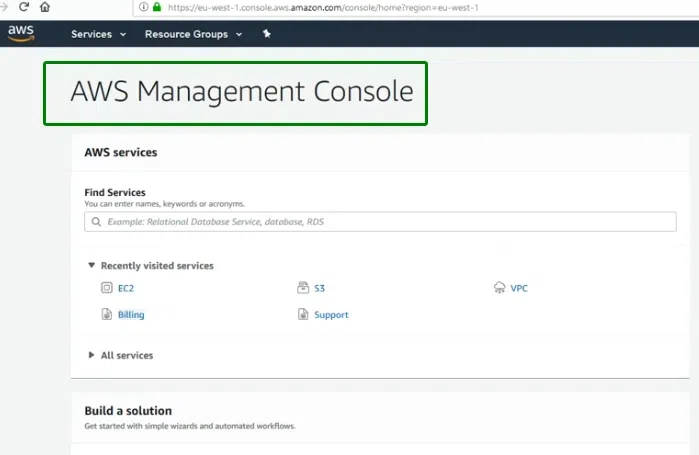Click the S3 bucket icon
699x455 pixels.
[303, 288]
